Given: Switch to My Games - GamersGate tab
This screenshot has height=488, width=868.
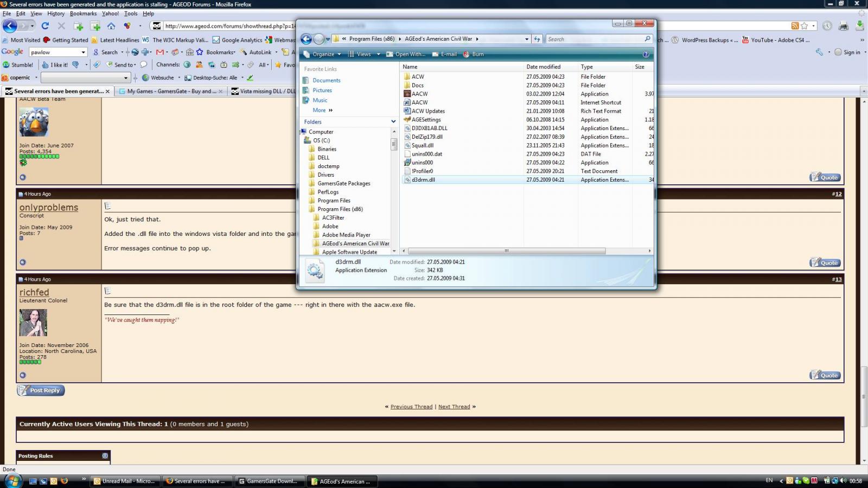Looking at the screenshot, I should [x=171, y=91].
